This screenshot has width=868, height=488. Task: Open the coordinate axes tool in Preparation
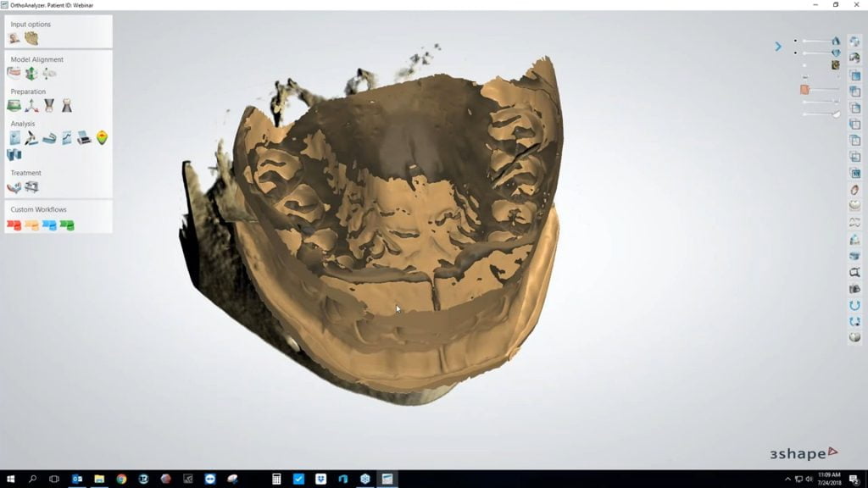31,106
